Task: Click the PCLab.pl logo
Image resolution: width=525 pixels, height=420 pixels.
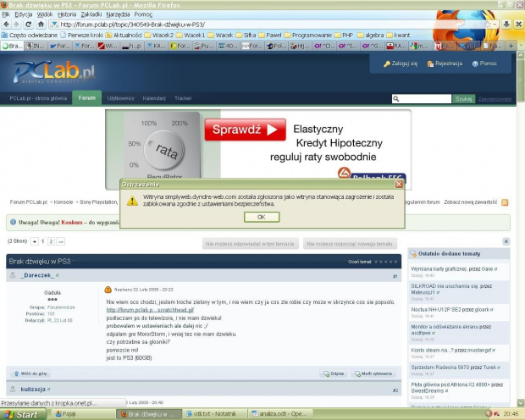Action: click(x=54, y=72)
